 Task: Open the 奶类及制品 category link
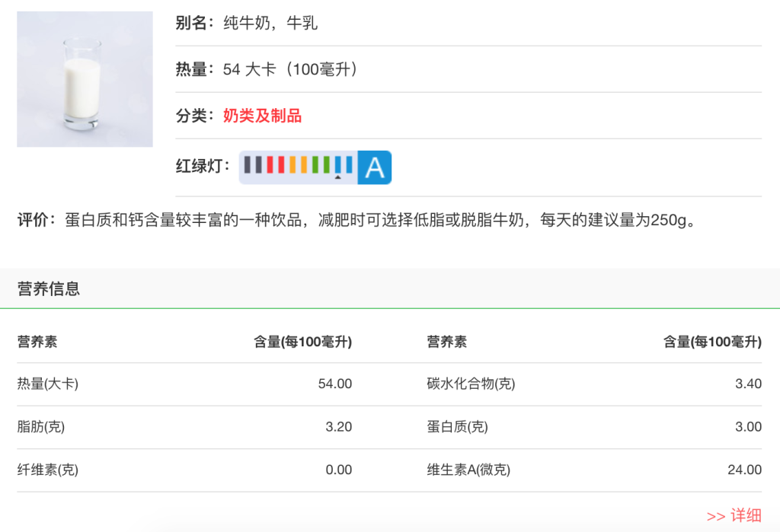(x=262, y=116)
